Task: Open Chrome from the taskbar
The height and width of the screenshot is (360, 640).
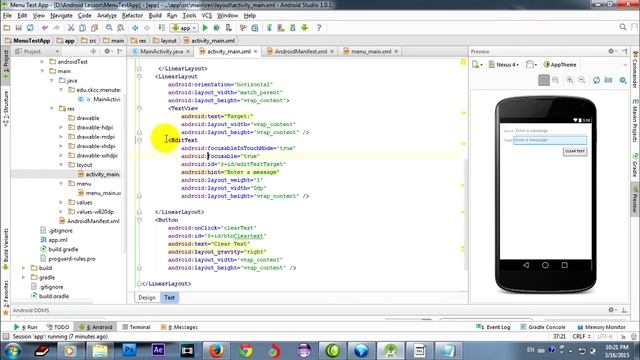Action: pyautogui.click(x=246, y=351)
